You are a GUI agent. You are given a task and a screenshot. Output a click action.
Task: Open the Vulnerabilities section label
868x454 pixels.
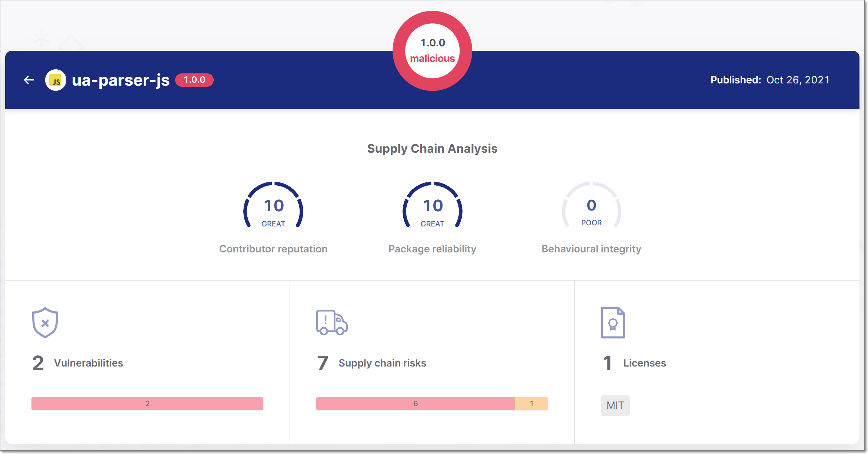89,363
